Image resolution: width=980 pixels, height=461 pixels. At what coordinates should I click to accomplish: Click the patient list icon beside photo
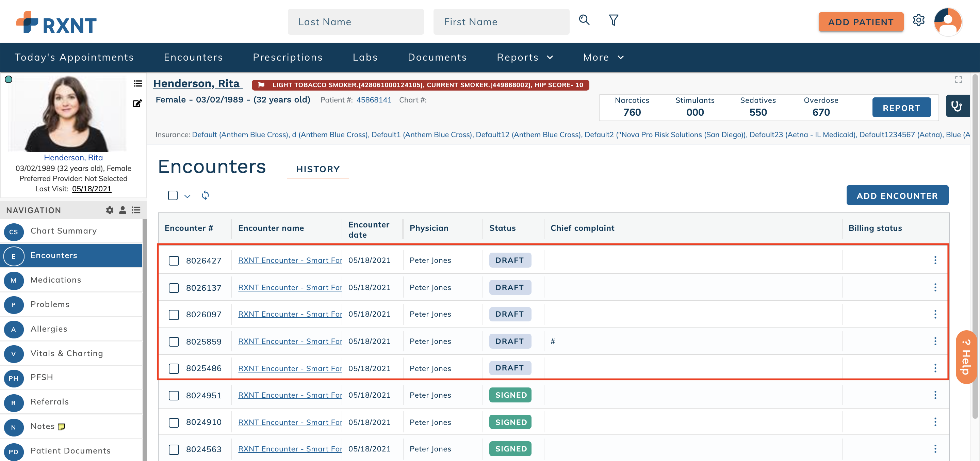pyautogui.click(x=138, y=83)
